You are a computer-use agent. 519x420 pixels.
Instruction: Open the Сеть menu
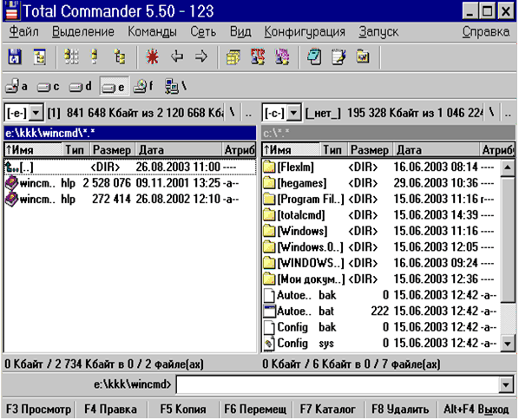(203, 32)
